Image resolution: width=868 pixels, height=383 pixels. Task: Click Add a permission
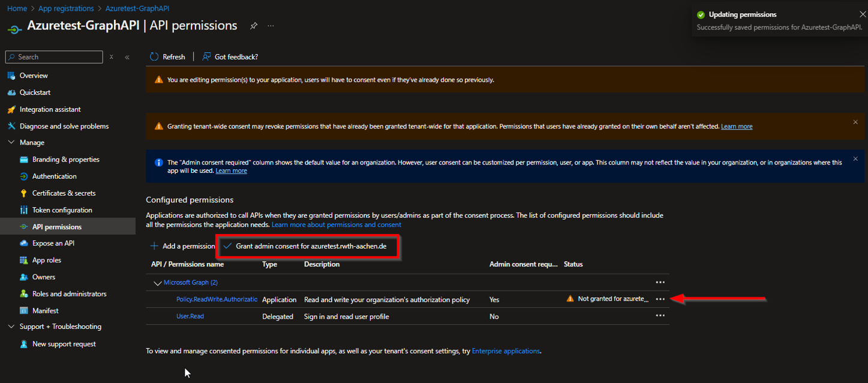[x=182, y=246]
